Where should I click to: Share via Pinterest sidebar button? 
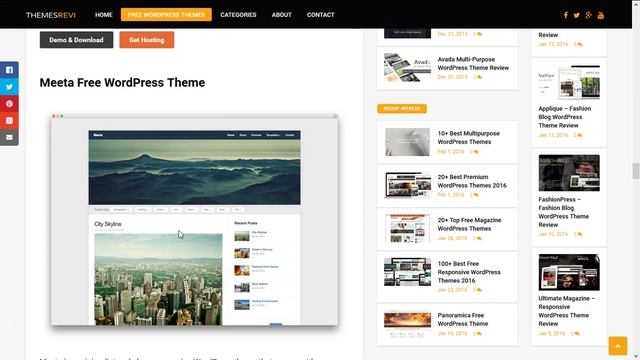point(9,104)
